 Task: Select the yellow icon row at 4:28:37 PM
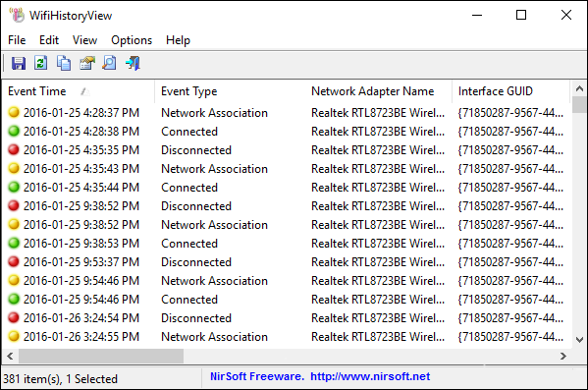(x=14, y=112)
